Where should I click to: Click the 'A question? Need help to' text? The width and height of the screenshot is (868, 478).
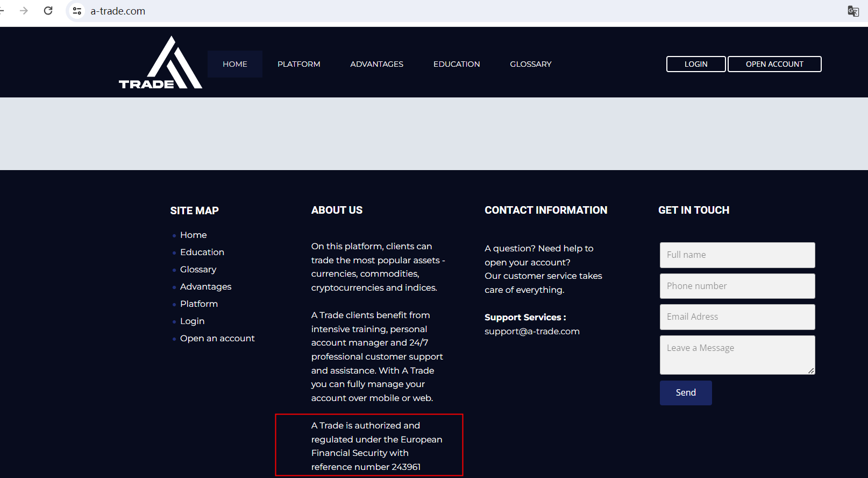(539, 249)
